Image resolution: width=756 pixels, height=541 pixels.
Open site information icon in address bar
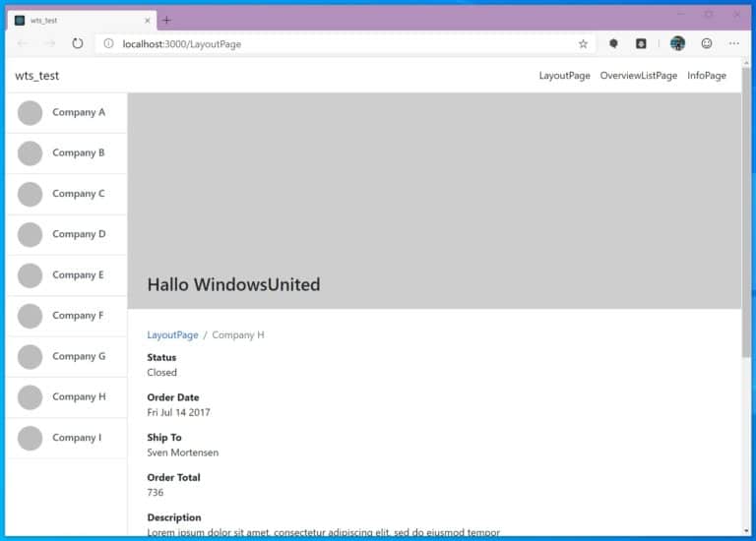(109, 44)
